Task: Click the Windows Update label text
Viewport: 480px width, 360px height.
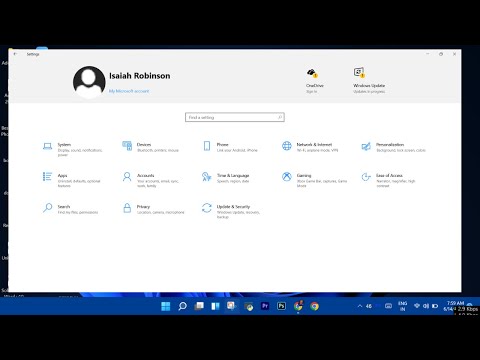Action: pyautogui.click(x=369, y=86)
